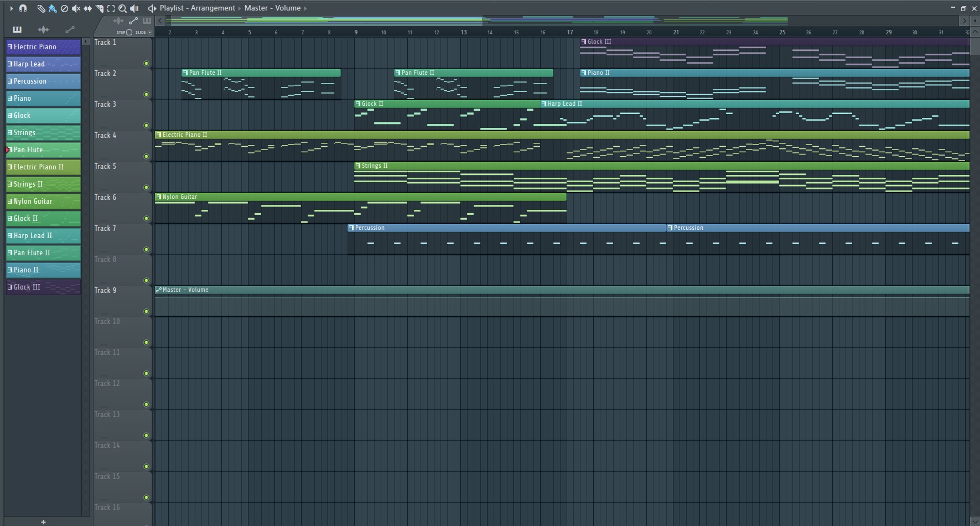Select the Draw pencil tool
The height and width of the screenshot is (526, 980).
41,8
